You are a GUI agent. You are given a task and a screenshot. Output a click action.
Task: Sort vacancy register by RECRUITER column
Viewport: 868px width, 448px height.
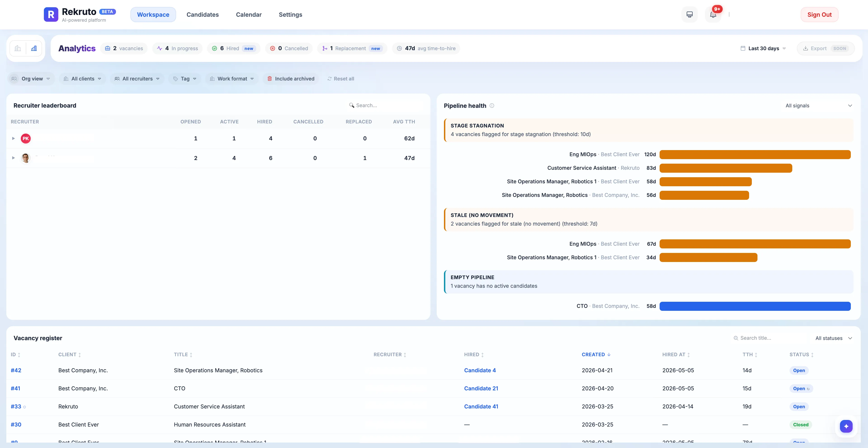(390, 355)
